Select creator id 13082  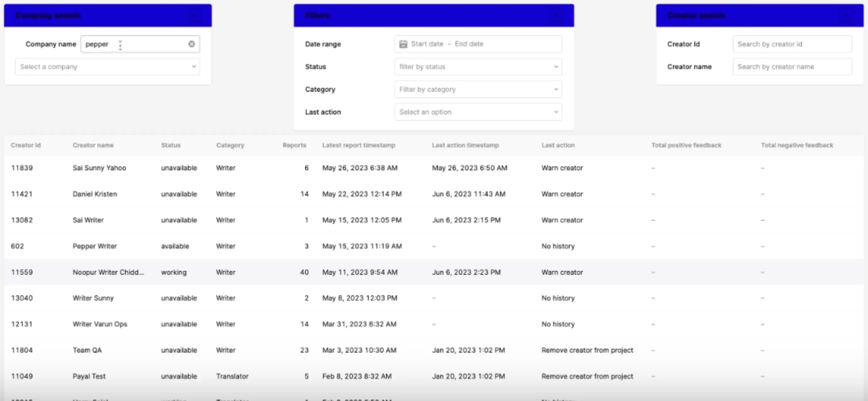point(22,220)
